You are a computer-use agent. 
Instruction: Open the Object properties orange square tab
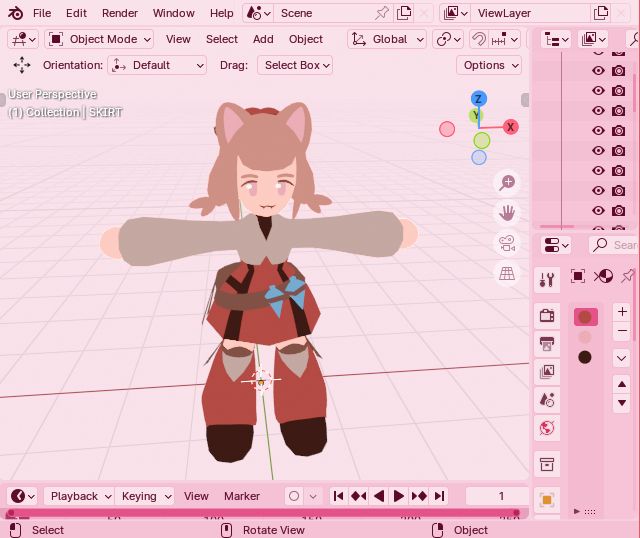click(x=547, y=500)
